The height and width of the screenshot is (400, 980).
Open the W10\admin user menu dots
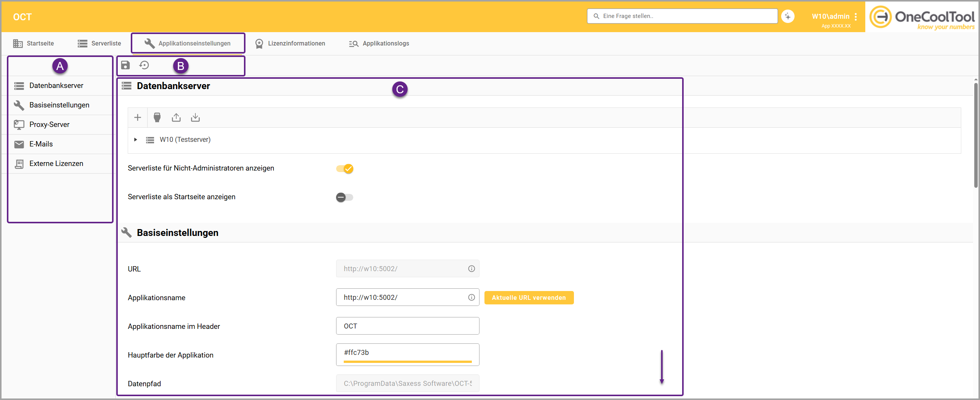coord(856,16)
